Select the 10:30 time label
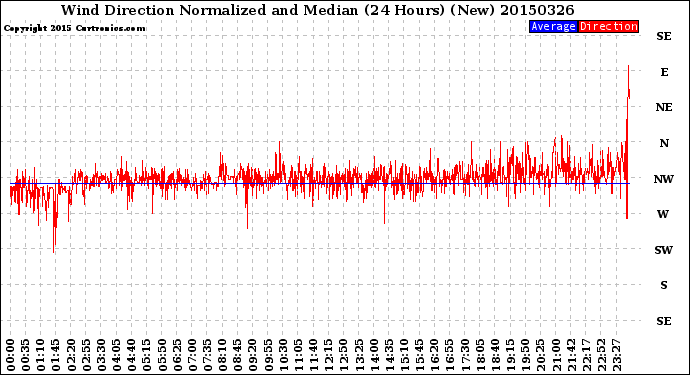Screen dimensions: 690x375 tap(284, 355)
